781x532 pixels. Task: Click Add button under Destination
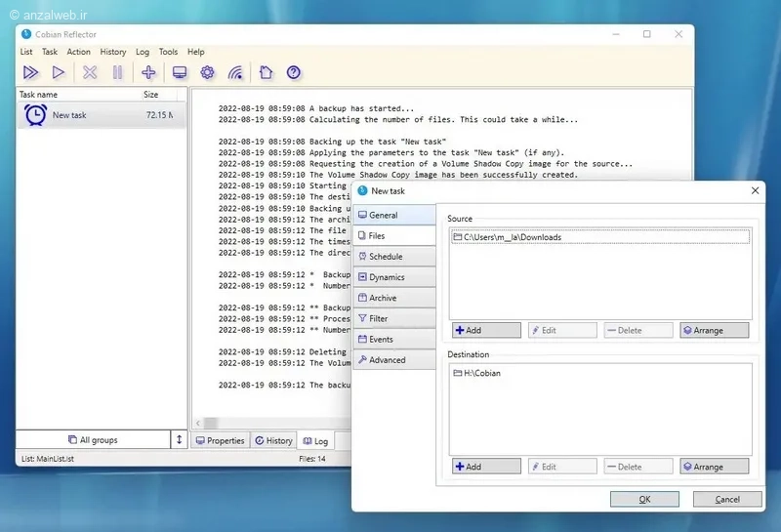pyautogui.click(x=486, y=467)
